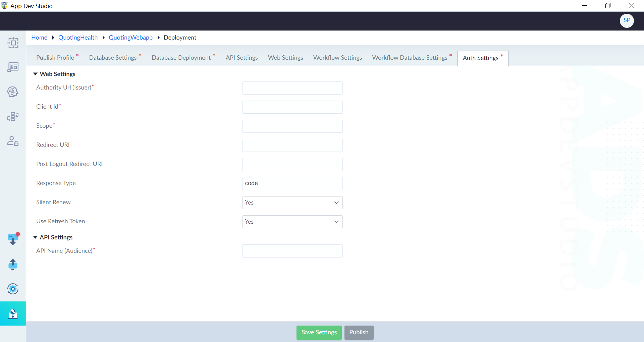Image resolution: width=644 pixels, height=342 pixels.
Task: Open the head with brain sidebar icon
Action: click(x=13, y=92)
